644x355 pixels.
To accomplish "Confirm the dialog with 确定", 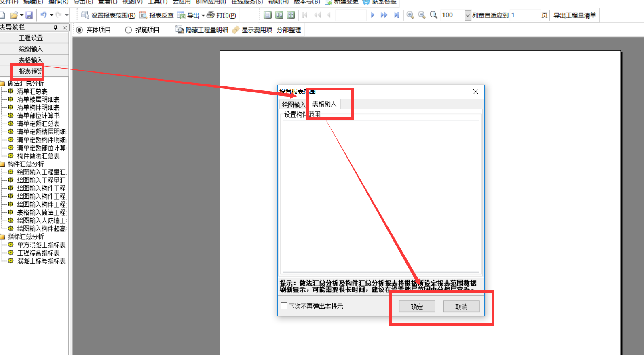I will click(417, 307).
